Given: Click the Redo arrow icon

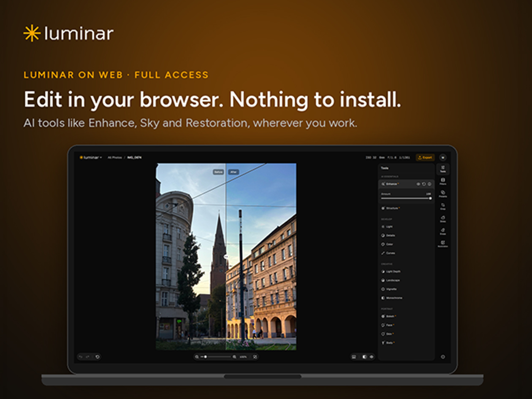Looking at the screenshot, I should pos(87,357).
